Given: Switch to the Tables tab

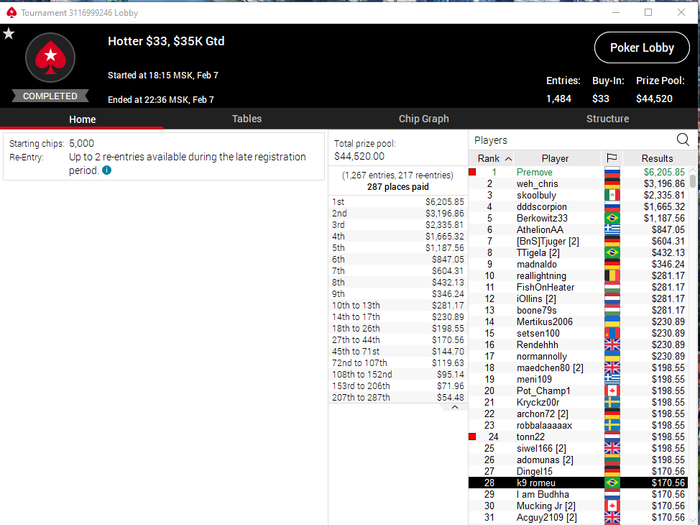Looking at the screenshot, I should (246, 119).
